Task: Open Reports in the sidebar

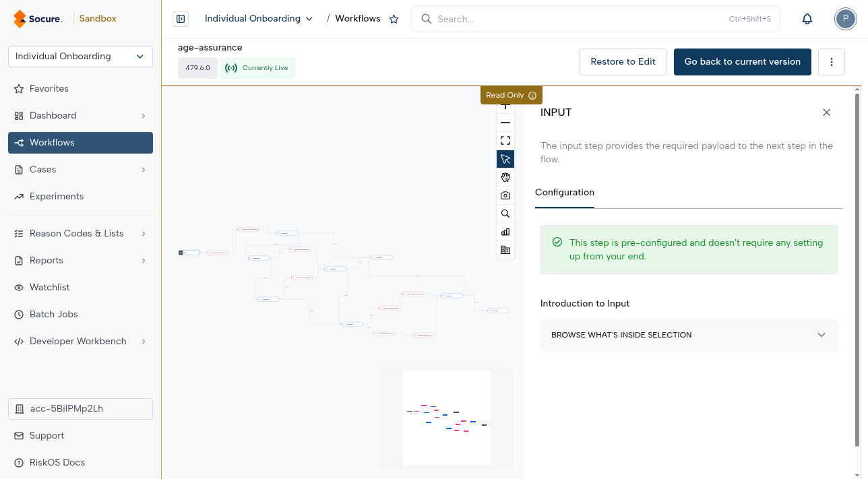Action: [80, 260]
